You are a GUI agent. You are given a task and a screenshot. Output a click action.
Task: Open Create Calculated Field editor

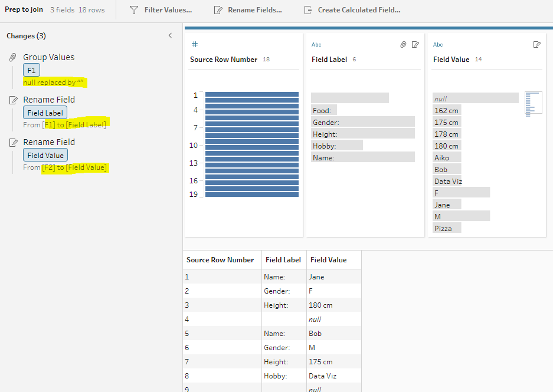coord(352,10)
